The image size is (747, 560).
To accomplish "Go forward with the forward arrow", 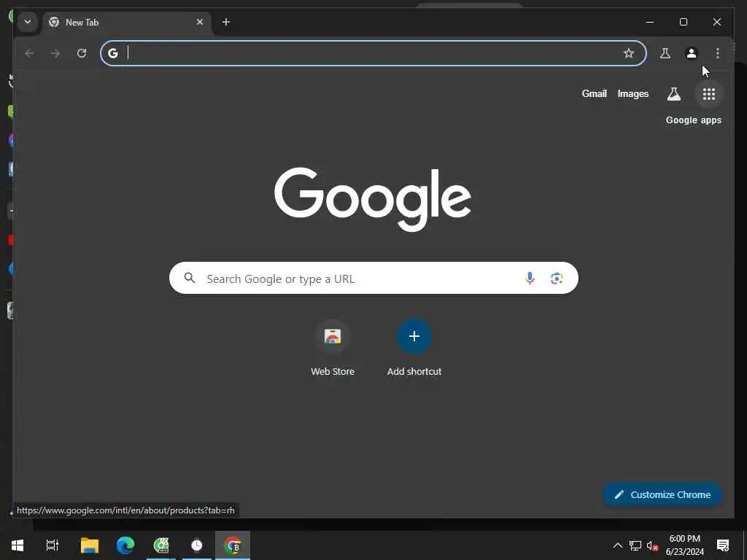I will [55, 52].
